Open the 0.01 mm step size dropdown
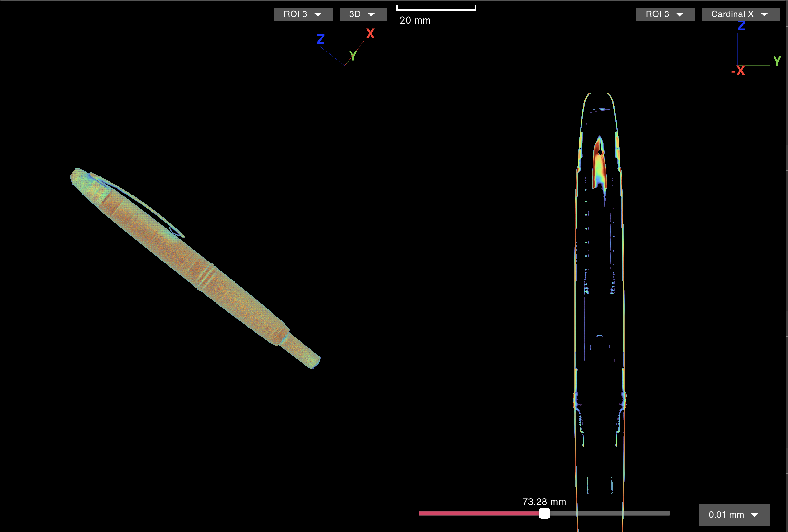The height and width of the screenshot is (532, 788). [734, 514]
